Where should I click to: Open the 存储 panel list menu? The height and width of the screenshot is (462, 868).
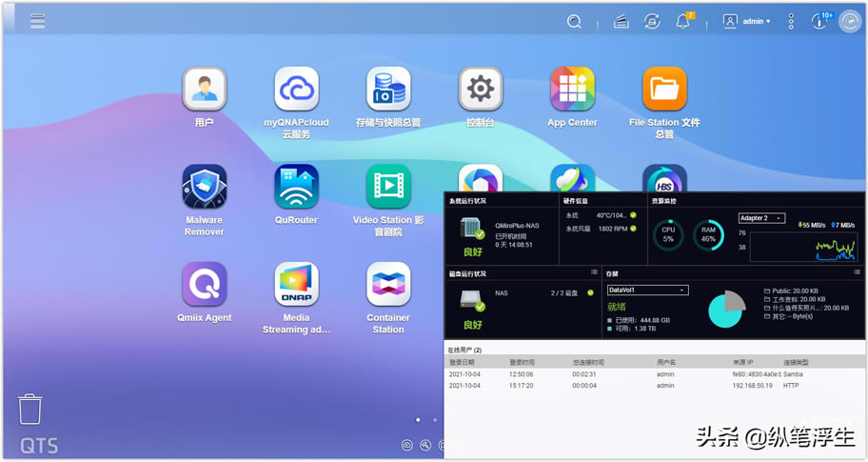tap(857, 272)
